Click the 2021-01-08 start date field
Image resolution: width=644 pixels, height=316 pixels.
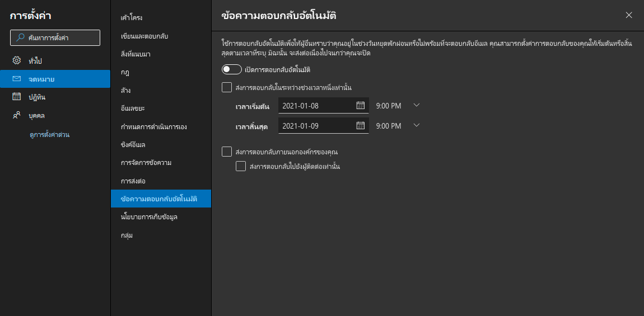[x=316, y=106]
